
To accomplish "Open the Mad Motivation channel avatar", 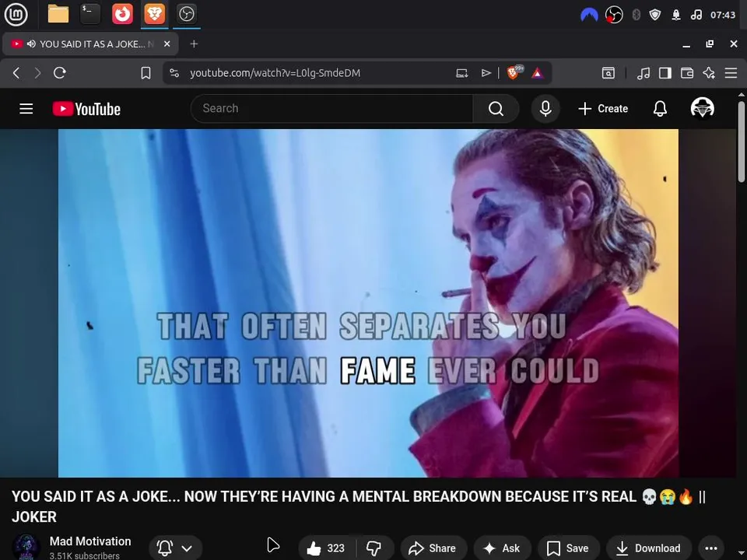I will (x=26, y=548).
